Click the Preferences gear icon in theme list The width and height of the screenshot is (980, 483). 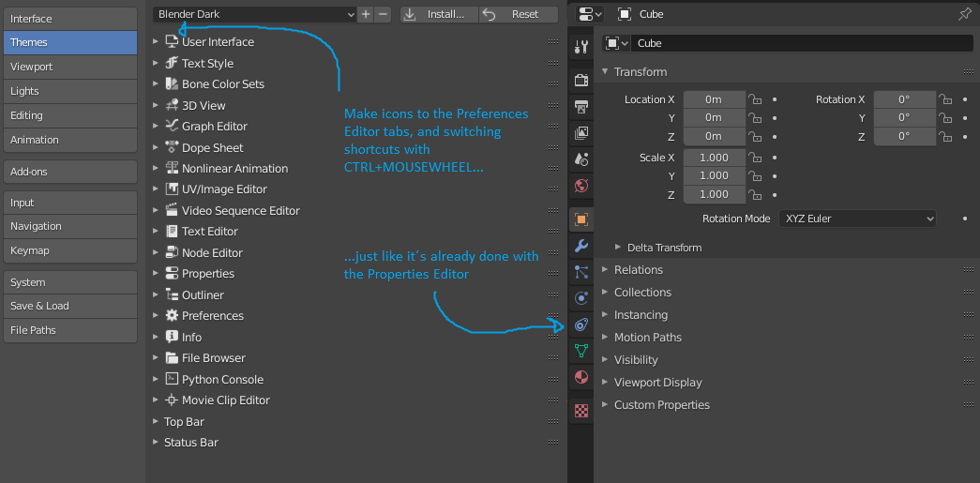coord(172,315)
